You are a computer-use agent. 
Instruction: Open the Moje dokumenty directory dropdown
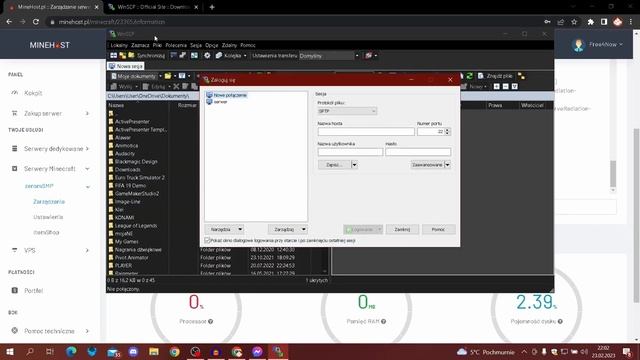[136, 76]
